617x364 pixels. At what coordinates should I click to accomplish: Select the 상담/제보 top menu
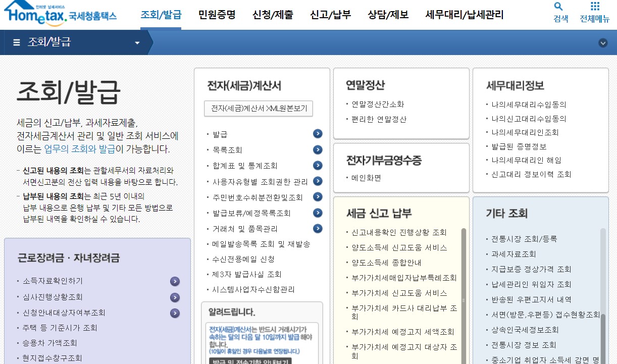tap(388, 15)
